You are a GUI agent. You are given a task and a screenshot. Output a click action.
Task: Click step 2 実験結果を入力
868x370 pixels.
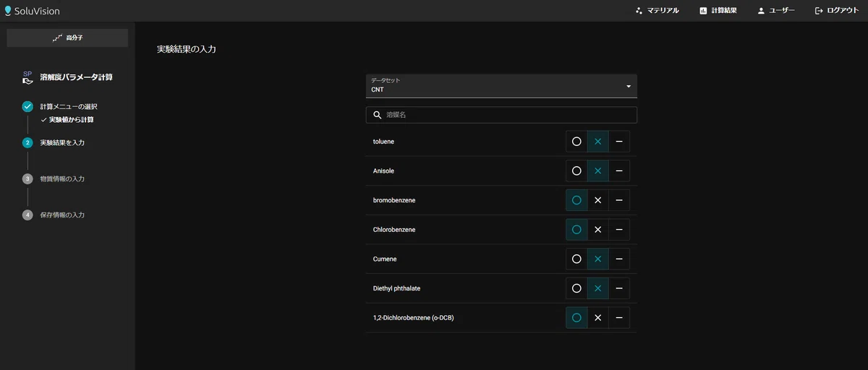61,142
